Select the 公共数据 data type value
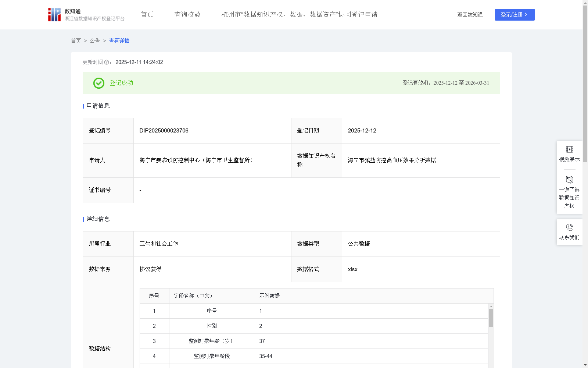The width and height of the screenshot is (588, 368). [x=359, y=244]
